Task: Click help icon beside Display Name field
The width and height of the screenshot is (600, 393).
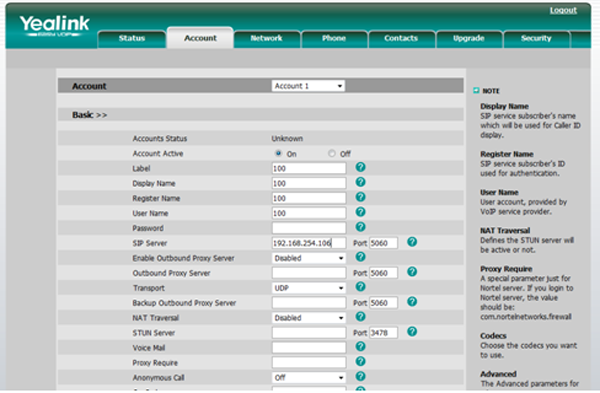Action: 360,182
